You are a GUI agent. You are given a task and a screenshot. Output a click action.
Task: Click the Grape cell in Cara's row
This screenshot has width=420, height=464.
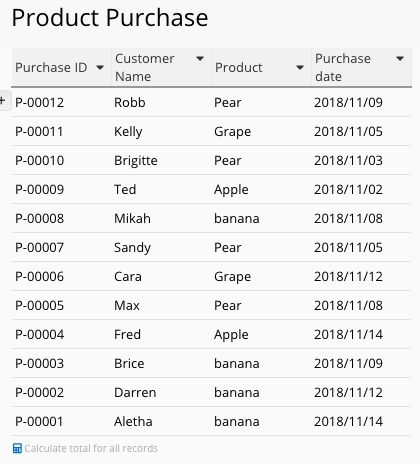pyautogui.click(x=232, y=277)
